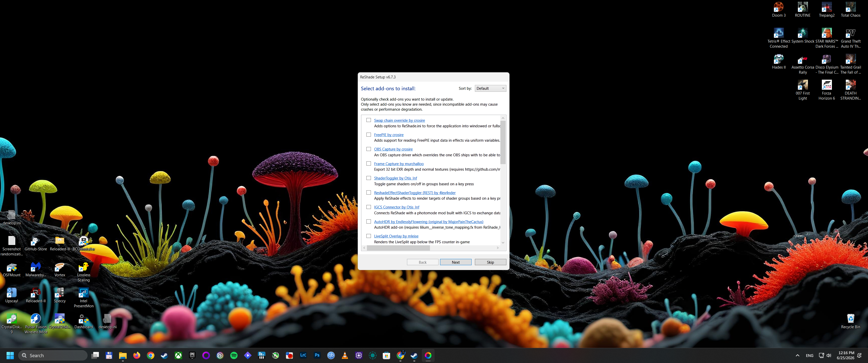868x363 pixels.
Task: Click the Next button in ReShade Setup
Action: click(x=455, y=262)
